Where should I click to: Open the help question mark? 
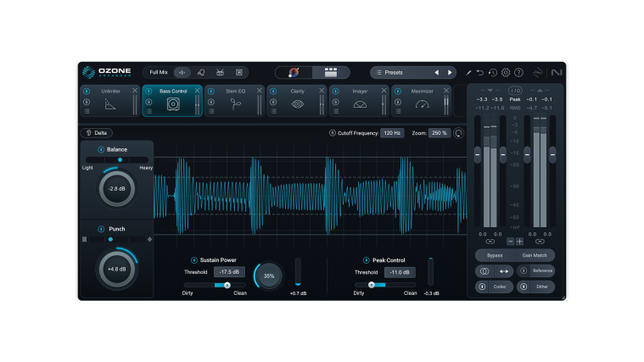[518, 73]
